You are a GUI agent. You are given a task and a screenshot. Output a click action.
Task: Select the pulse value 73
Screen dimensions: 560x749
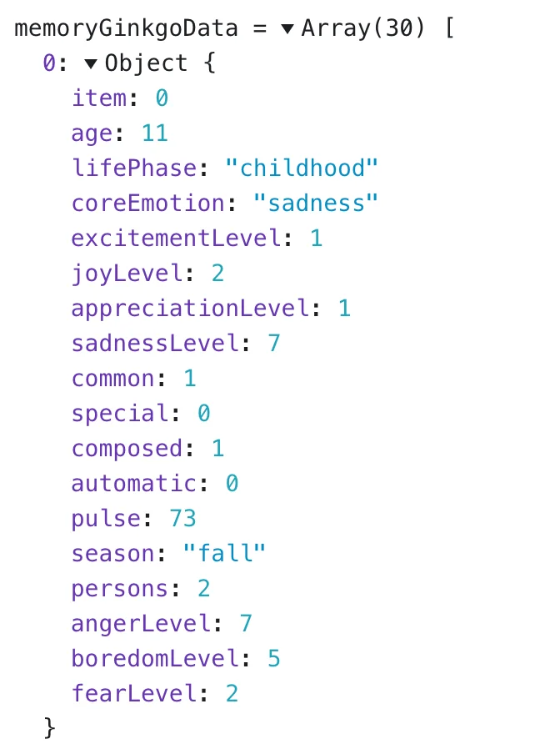(182, 519)
